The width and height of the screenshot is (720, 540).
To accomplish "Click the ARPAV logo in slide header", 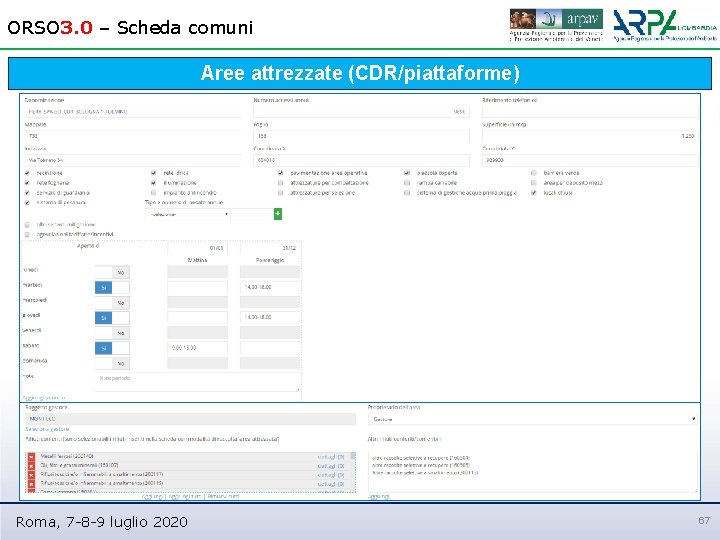I will pyautogui.click(x=556, y=25).
